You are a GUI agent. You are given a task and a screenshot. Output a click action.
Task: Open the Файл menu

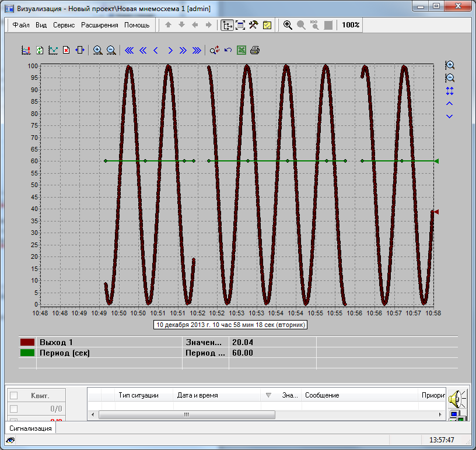(x=21, y=25)
